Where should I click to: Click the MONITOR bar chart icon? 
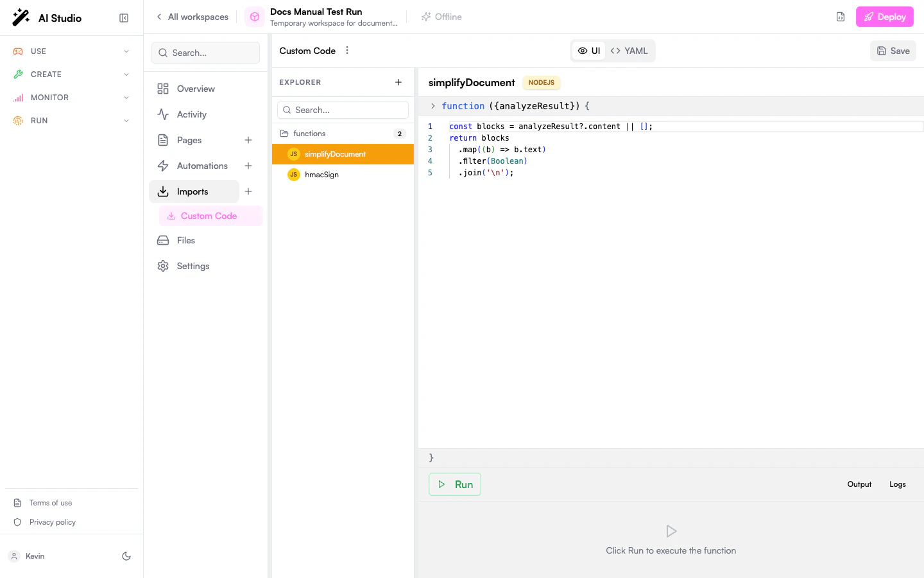[18, 98]
